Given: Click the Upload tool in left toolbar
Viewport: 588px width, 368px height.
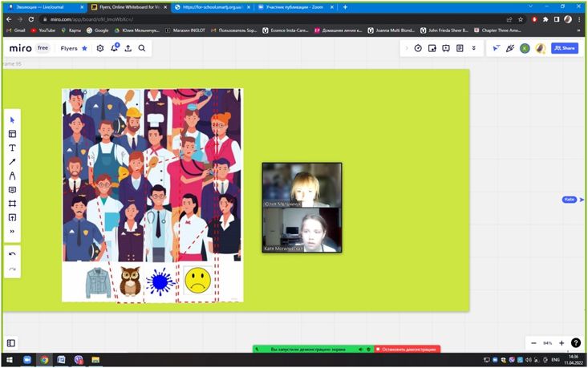Looking at the screenshot, I should pos(12,217).
